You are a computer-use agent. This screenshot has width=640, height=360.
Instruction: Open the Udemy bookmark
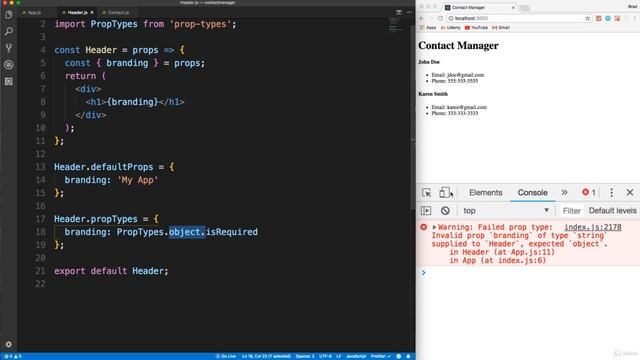click(450, 28)
